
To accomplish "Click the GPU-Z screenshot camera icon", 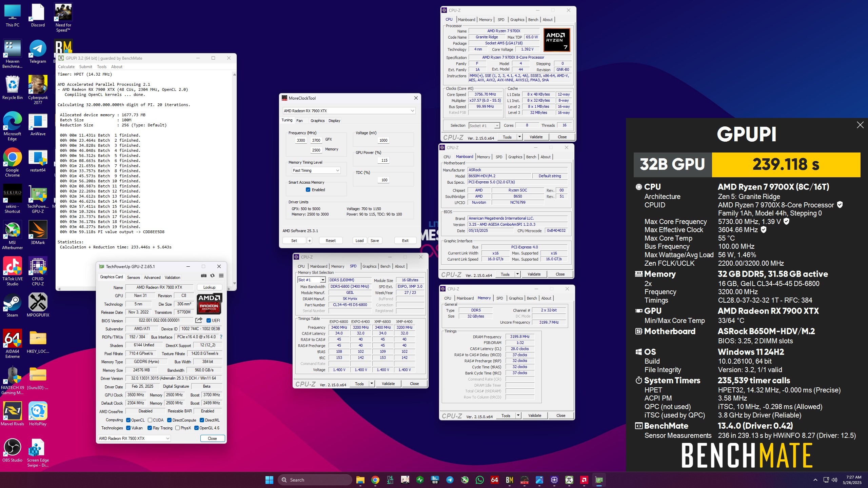I will pyautogui.click(x=203, y=276).
